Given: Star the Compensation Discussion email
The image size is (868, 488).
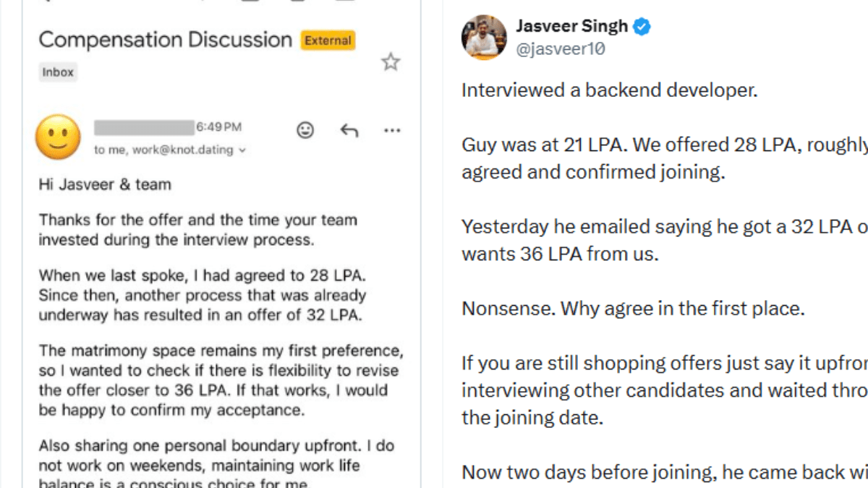Looking at the screenshot, I should coord(391,62).
